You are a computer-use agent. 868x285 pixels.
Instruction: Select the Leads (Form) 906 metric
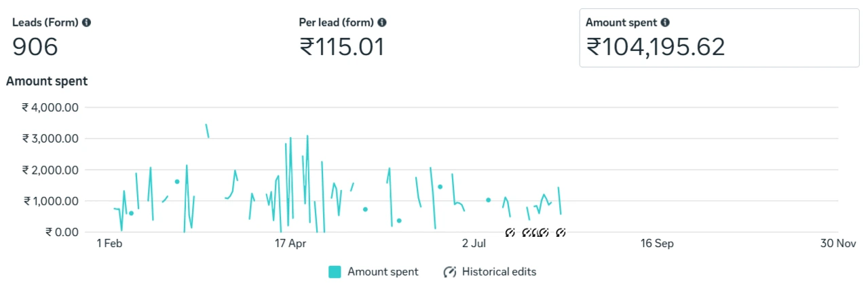[x=35, y=47]
